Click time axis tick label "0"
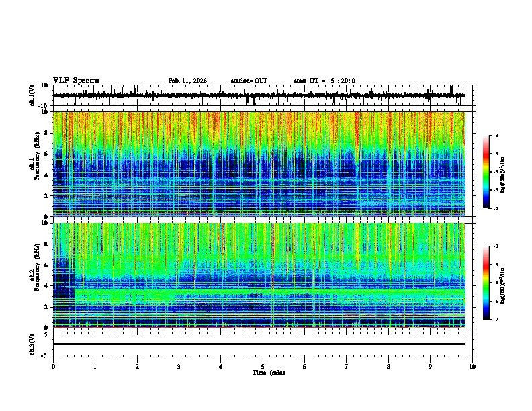Screen dimensions: 532x411 [x=53, y=367]
